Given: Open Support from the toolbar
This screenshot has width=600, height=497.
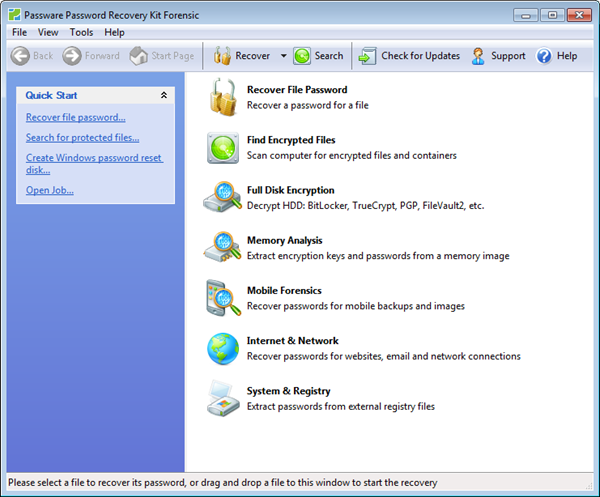Looking at the screenshot, I should coord(498,56).
